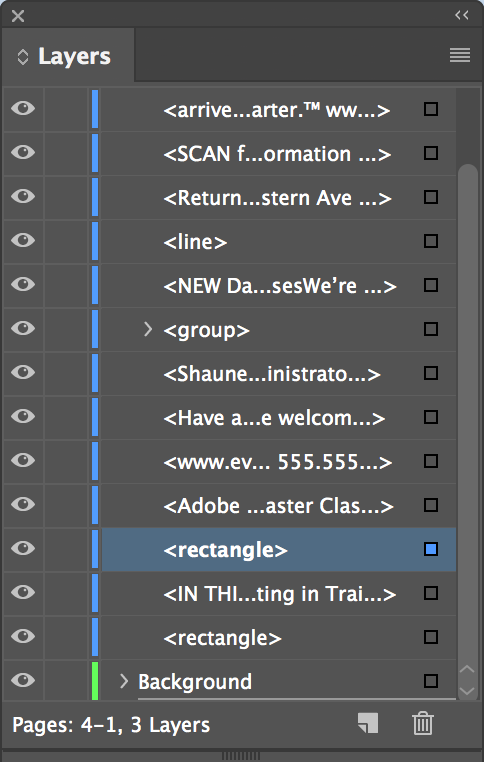Collapse panel using double-arrow icon
This screenshot has width=484, height=762.
tap(462, 15)
